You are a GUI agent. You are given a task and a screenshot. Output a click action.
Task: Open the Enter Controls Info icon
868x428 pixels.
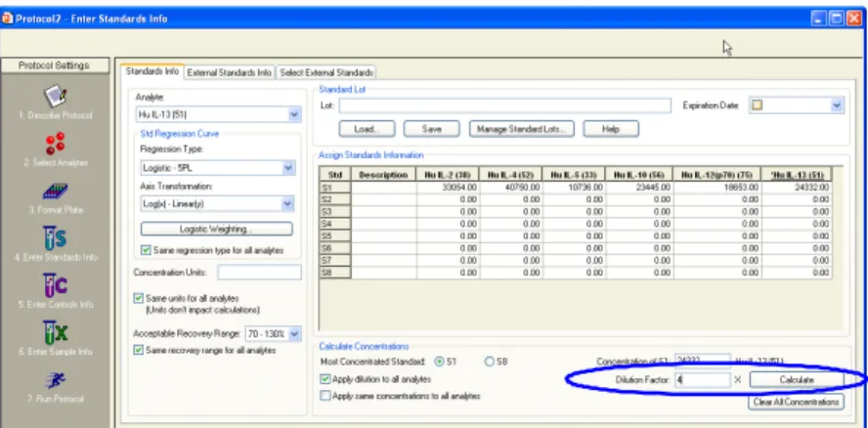tap(56, 284)
